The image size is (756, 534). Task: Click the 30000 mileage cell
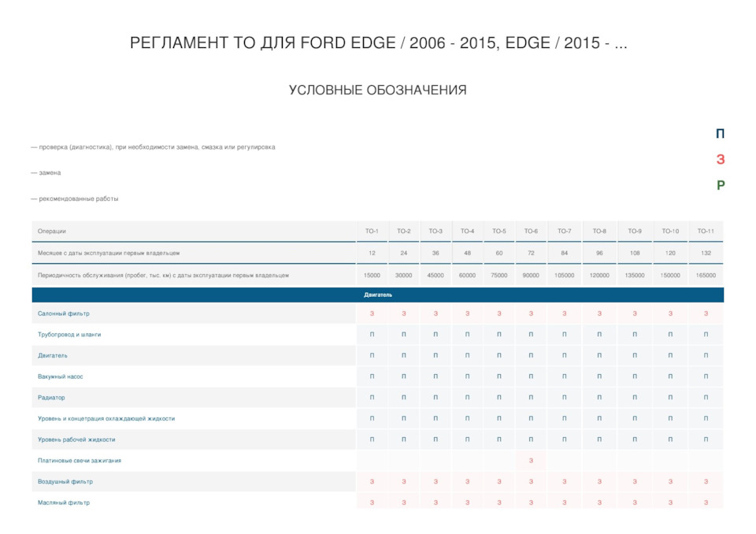403,276
